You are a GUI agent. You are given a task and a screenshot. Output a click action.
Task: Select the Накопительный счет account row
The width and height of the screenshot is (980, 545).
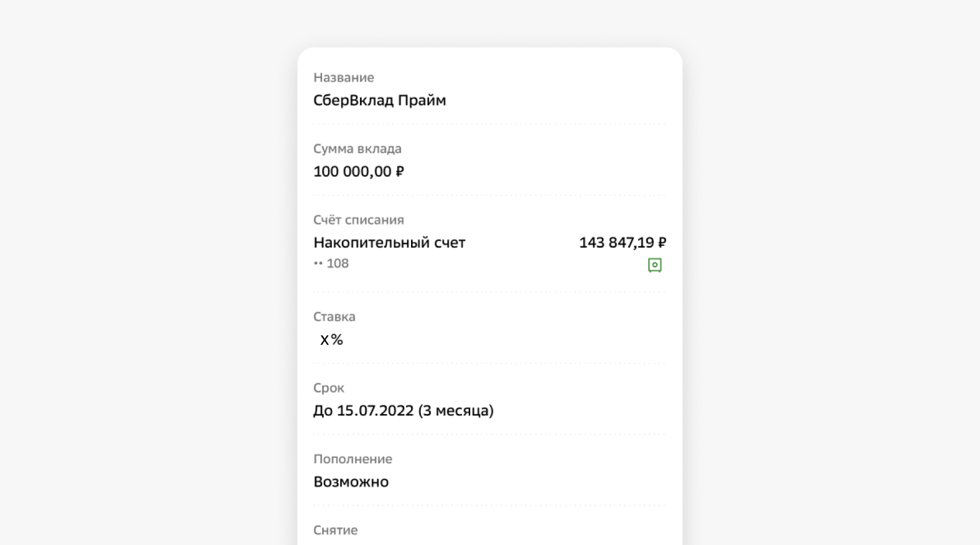[x=389, y=242]
